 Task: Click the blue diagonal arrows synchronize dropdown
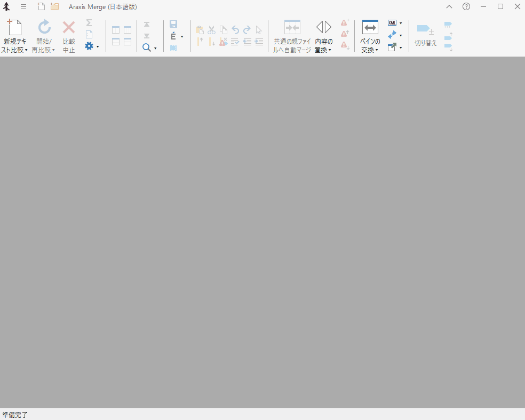point(401,35)
